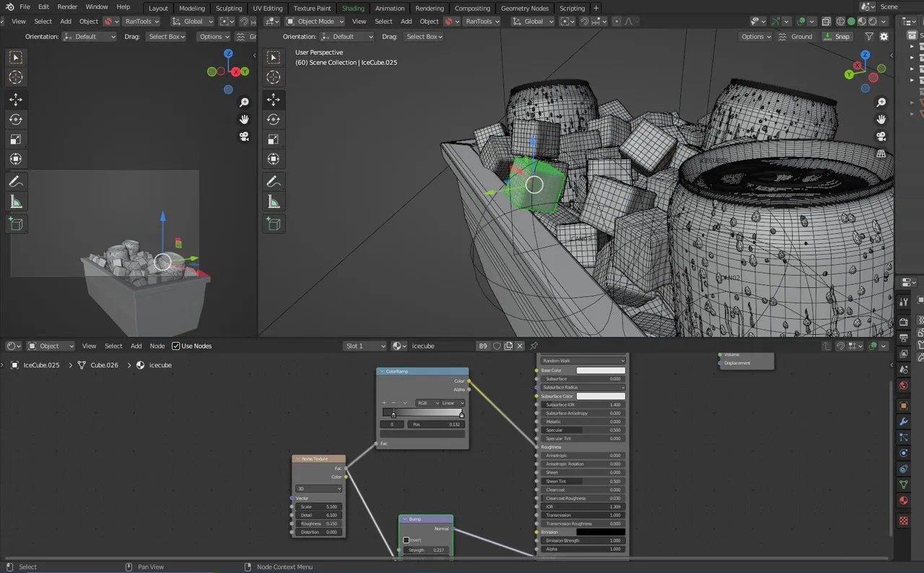Open the Slot 1 material slot dropdown
Viewport: 924px width, 573px height.
(x=365, y=346)
